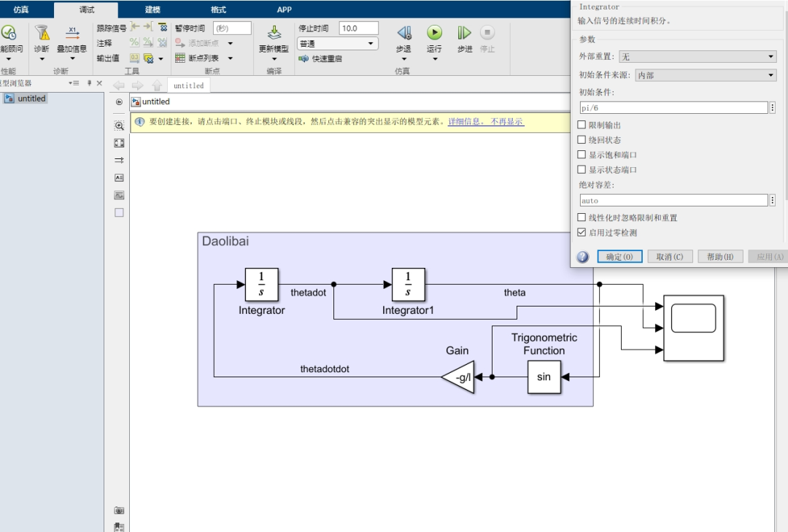
Task: Click the 确定(O) button
Action: [619, 257]
